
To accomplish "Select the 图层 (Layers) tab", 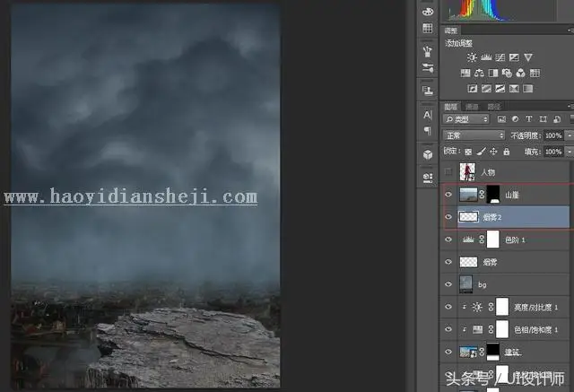I will 450,107.
